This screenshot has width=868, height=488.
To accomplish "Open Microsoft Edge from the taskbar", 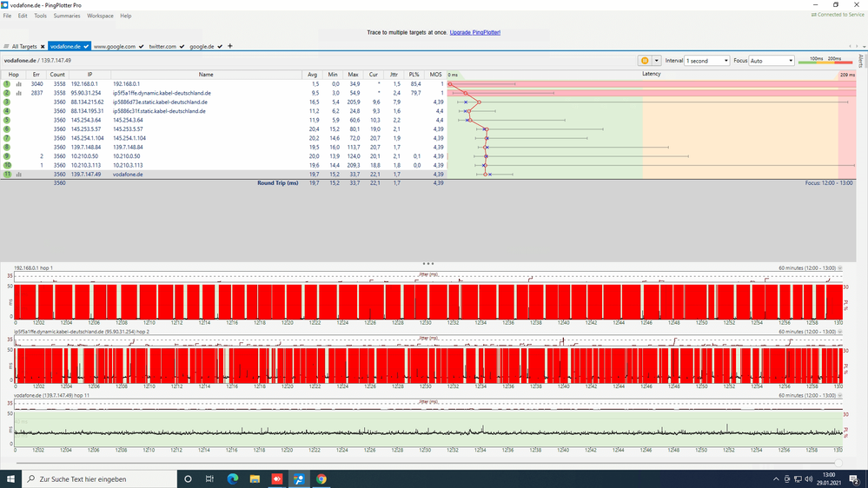I will coord(233,479).
